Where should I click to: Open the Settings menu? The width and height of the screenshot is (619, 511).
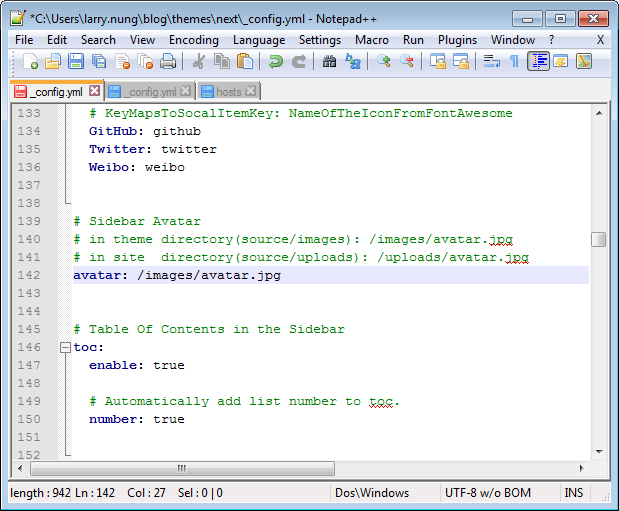[320, 40]
